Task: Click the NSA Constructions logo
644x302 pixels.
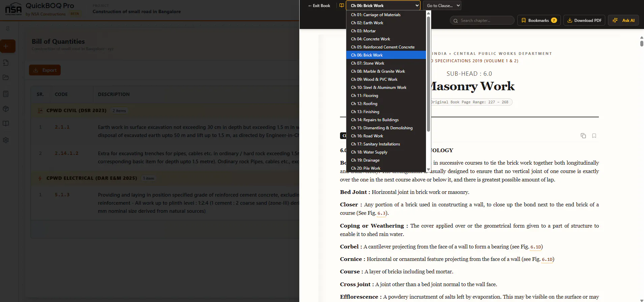Action: pyautogui.click(x=13, y=9)
